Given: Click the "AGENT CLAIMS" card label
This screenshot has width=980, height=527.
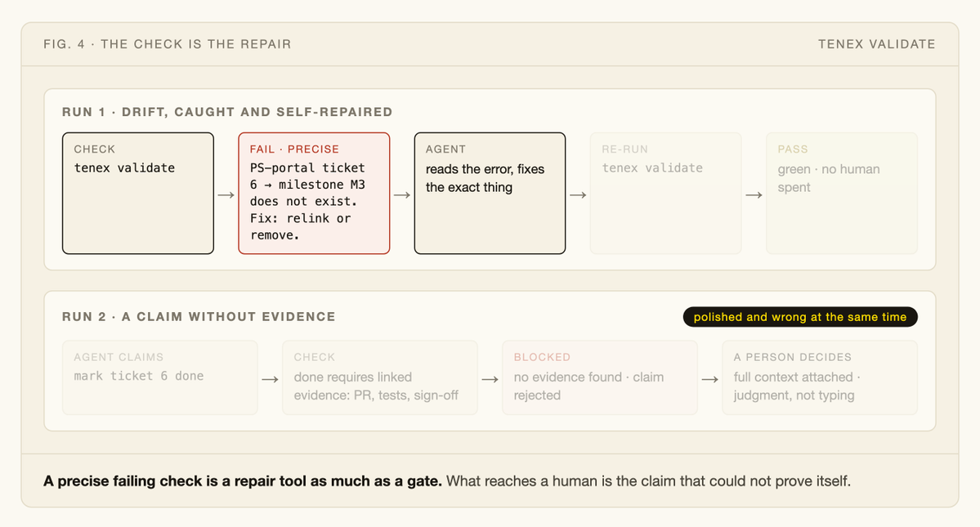Looking at the screenshot, I should 119,357.
